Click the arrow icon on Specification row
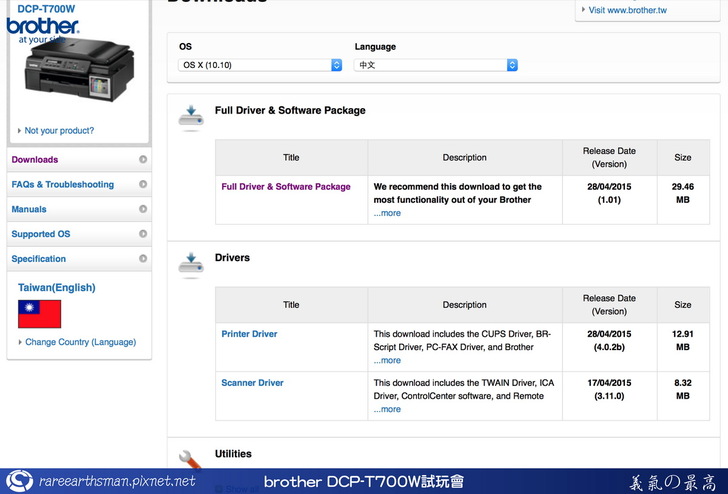This screenshot has height=494, width=728. point(143,259)
